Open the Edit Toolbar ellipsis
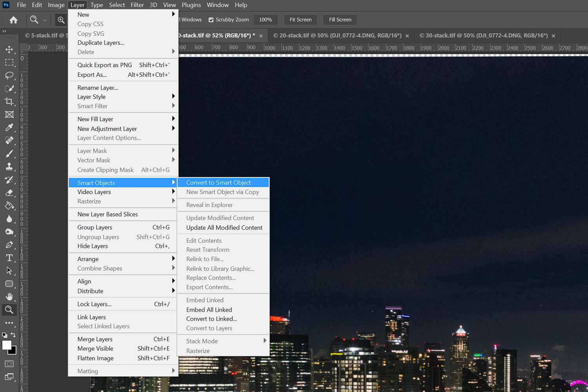The width and height of the screenshot is (588, 392). click(9, 323)
